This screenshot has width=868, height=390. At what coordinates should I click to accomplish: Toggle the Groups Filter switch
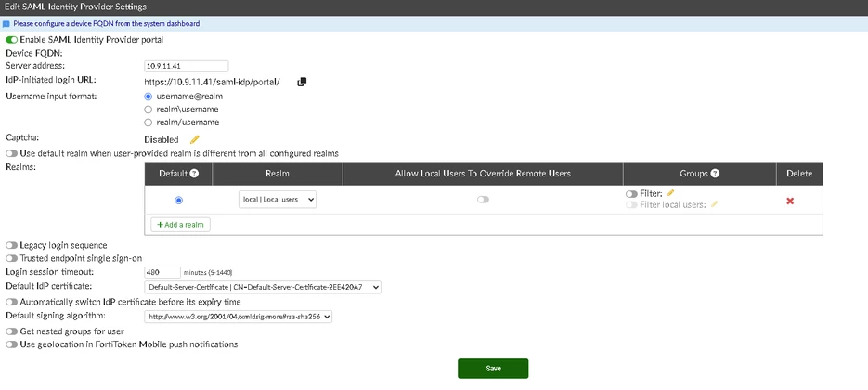click(x=631, y=194)
